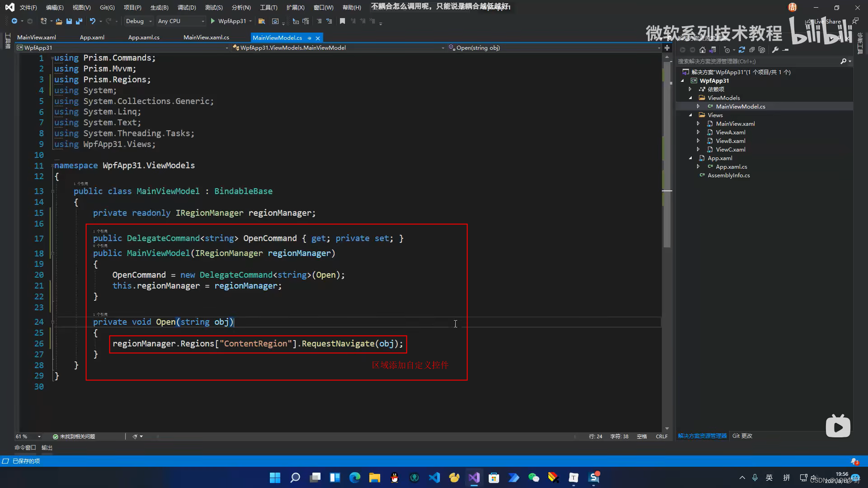Collapse the WpfApp31 project node
Viewport: 868px width, 488px height.
coord(682,81)
